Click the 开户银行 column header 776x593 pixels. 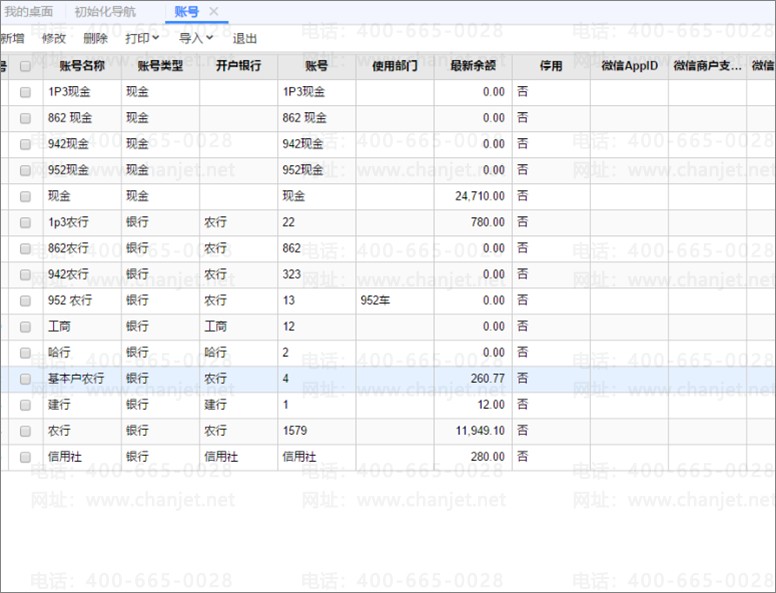point(239,66)
